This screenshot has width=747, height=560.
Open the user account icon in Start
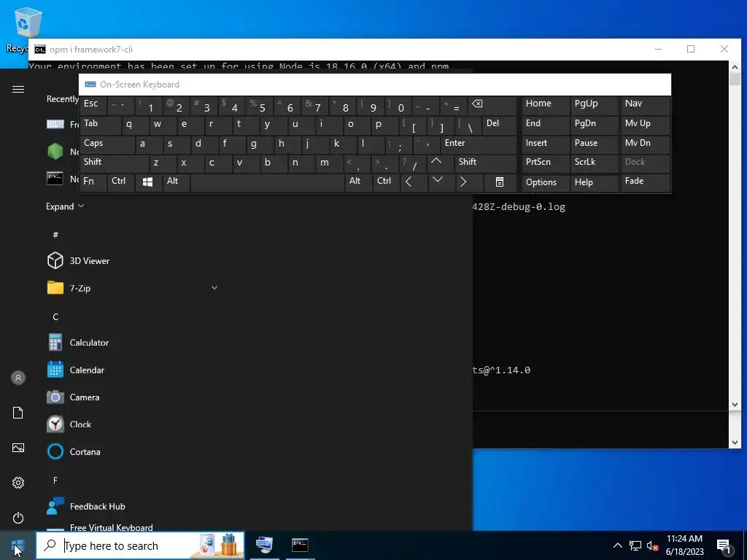coord(18,378)
